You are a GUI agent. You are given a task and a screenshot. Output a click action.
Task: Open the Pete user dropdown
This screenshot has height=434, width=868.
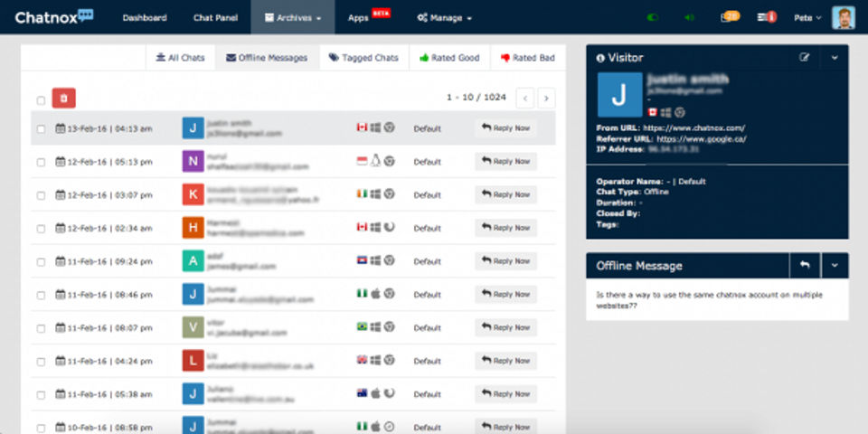pos(807,18)
